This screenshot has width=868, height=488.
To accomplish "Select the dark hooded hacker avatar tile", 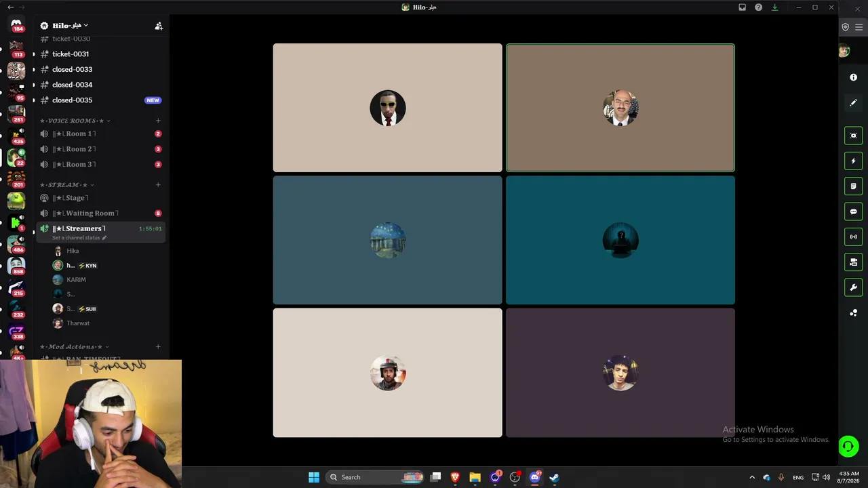I will coord(620,240).
